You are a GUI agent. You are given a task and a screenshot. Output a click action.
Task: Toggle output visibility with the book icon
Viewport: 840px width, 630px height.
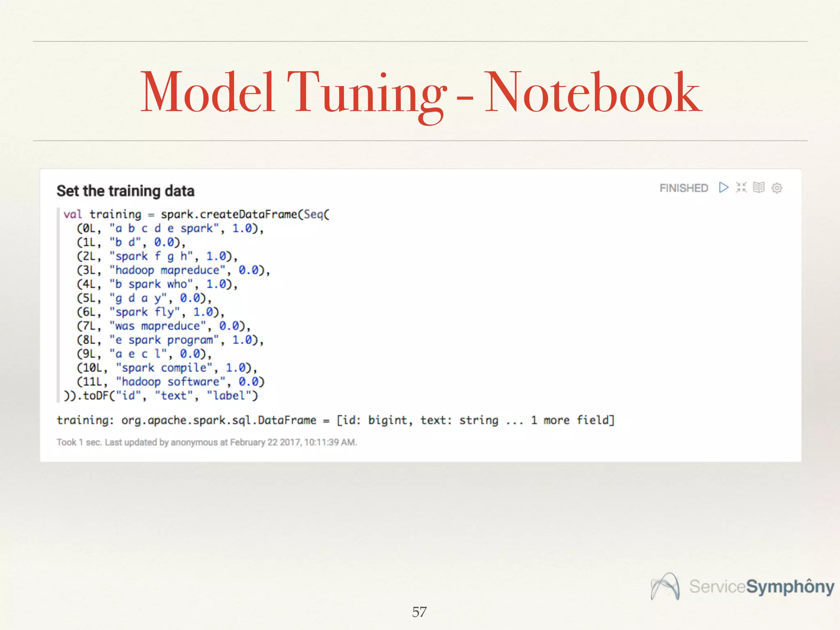[x=759, y=187]
